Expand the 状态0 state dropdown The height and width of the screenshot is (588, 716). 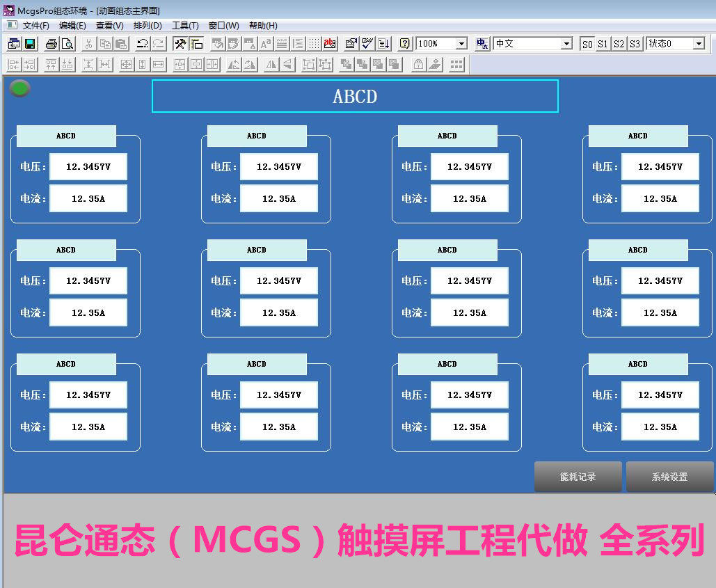tap(699, 44)
